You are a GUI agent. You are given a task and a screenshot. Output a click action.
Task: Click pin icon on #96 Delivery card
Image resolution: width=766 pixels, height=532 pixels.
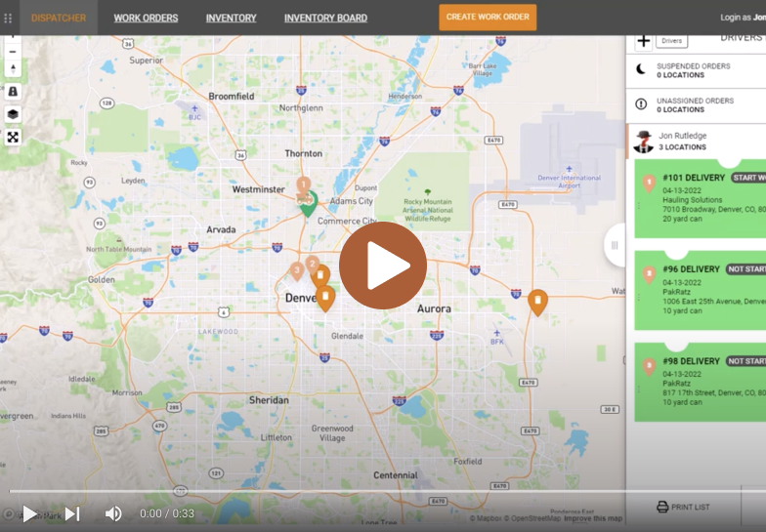[649, 275]
